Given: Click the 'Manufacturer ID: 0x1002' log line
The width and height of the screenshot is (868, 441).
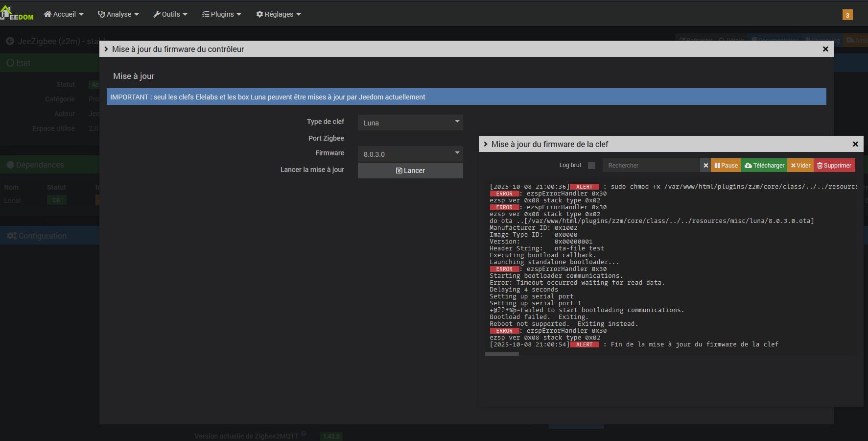Looking at the screenshot, I should (x=534, y=228).
